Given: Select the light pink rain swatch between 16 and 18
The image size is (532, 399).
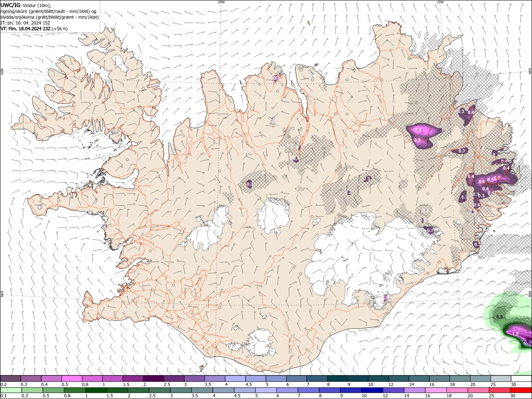Looking at the screenshot, I should (436, 390).
